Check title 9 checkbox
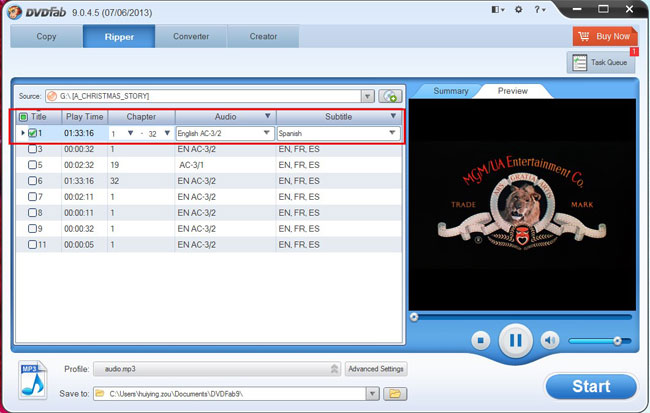This screenshot has width=650, height=413. click(x=32, y=228)
